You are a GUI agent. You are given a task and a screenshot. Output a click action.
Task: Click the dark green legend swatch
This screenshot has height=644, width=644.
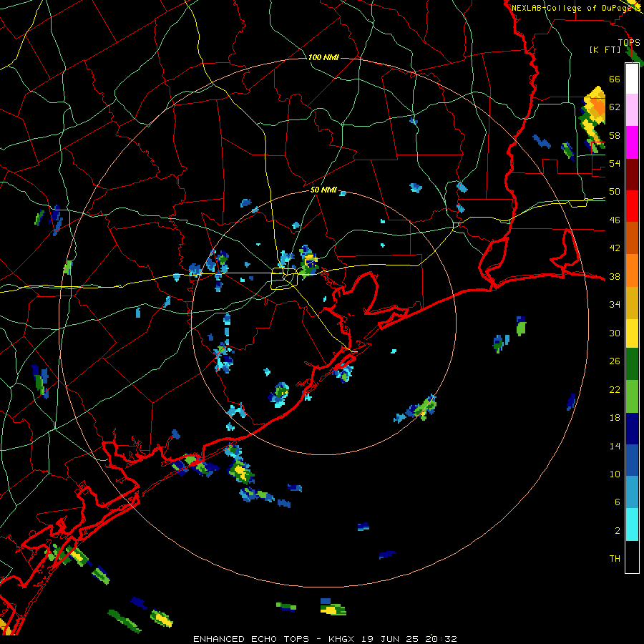[632, 365]
